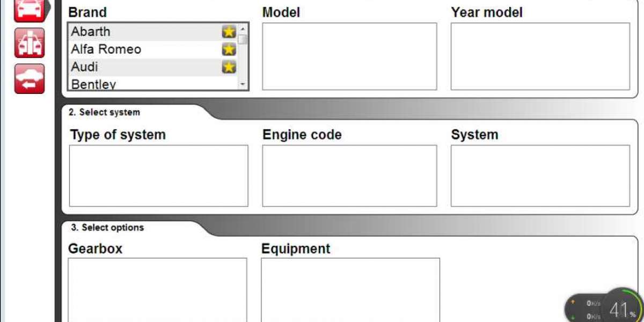Screen dimensions: 644x322
Task: Click inside the Gearbox list box
Action: [158, 290]
